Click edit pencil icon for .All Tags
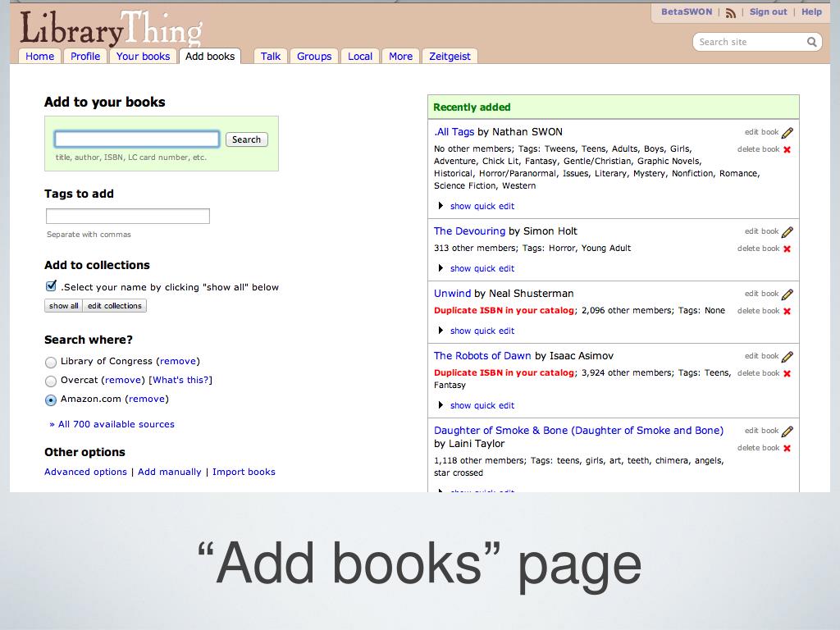Screen dimensions: 840x630 pos(787,133)
